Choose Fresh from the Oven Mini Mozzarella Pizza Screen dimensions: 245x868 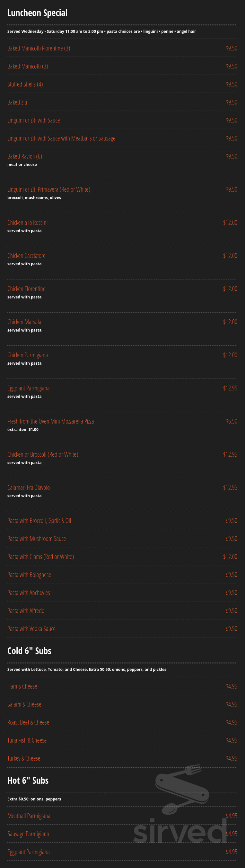(x=50, y=421)
